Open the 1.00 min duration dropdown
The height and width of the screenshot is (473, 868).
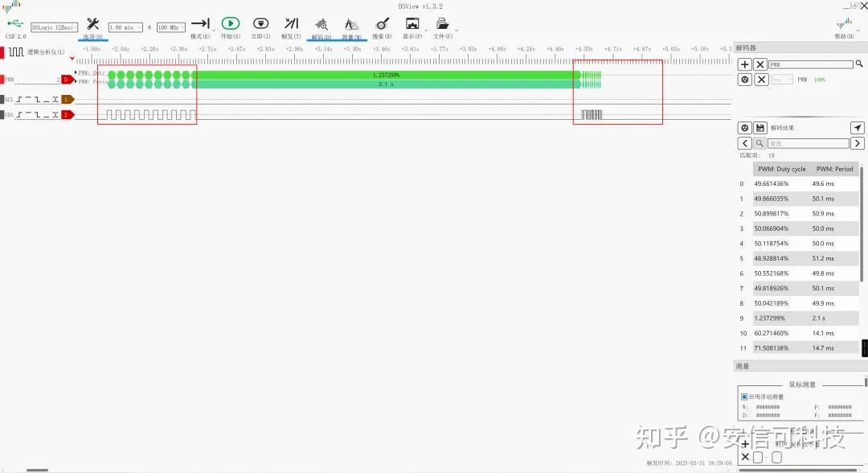pos(125,27)
